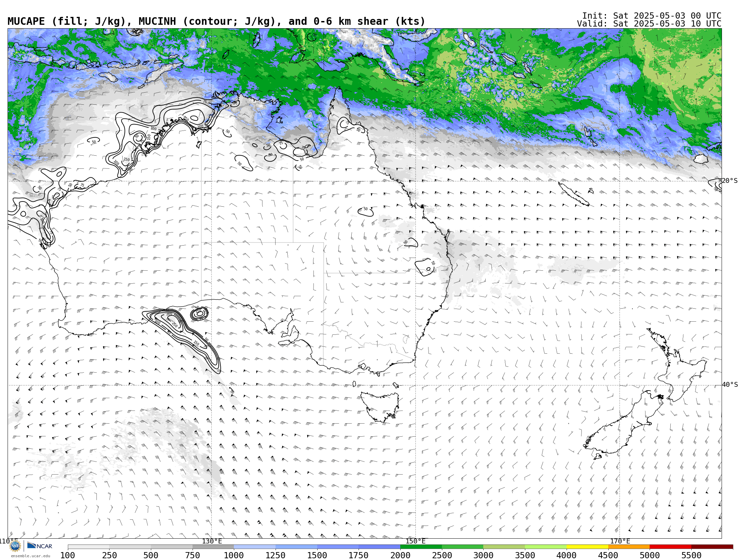Click the colorbar label 1750
The height and width of the screenshot is (560, 744).
pyautogui.click(x=359, y=556)
